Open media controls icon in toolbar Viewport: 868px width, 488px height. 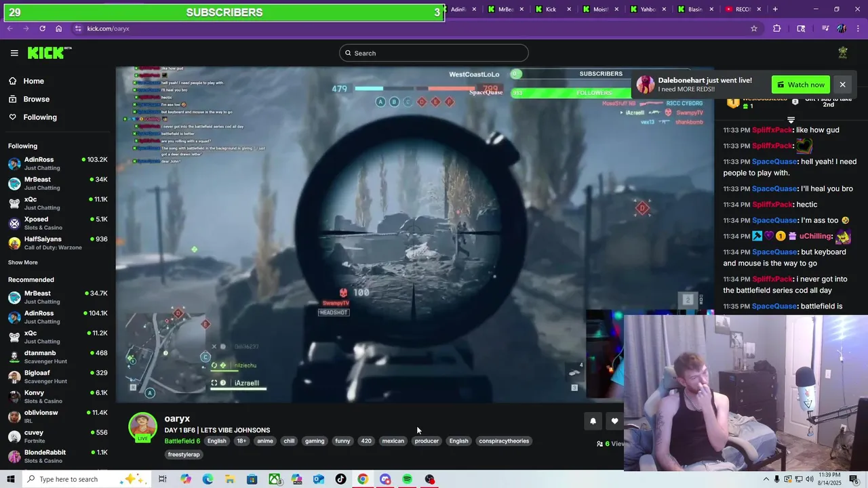pos(825,28)
